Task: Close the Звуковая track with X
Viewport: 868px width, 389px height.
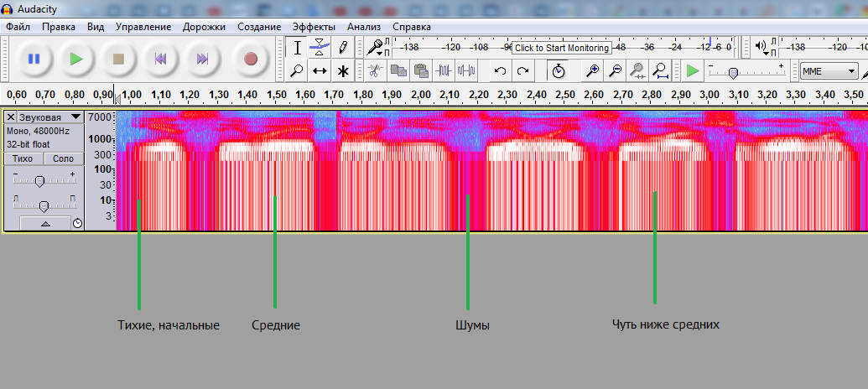Action: pyautogui.click(x=11, y=117)
